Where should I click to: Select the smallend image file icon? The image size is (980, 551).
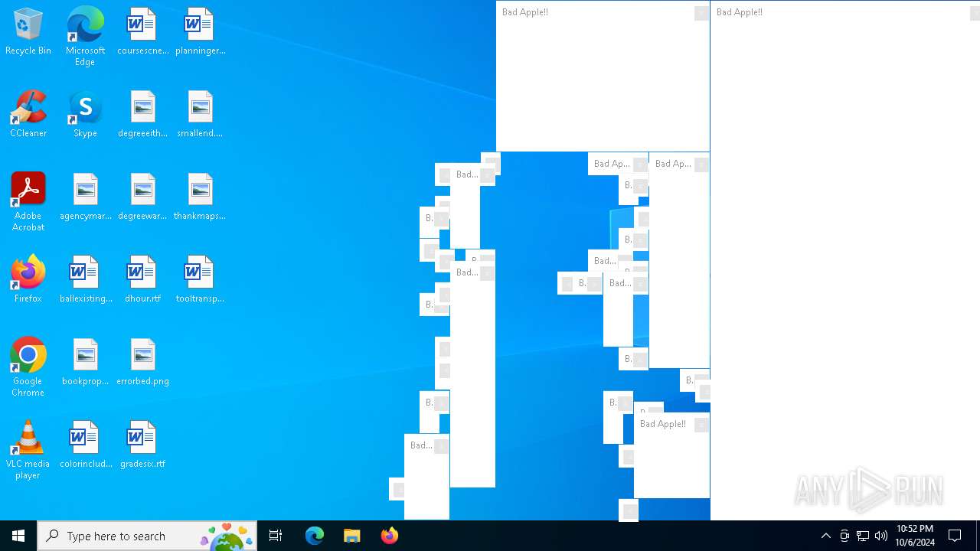200,115
